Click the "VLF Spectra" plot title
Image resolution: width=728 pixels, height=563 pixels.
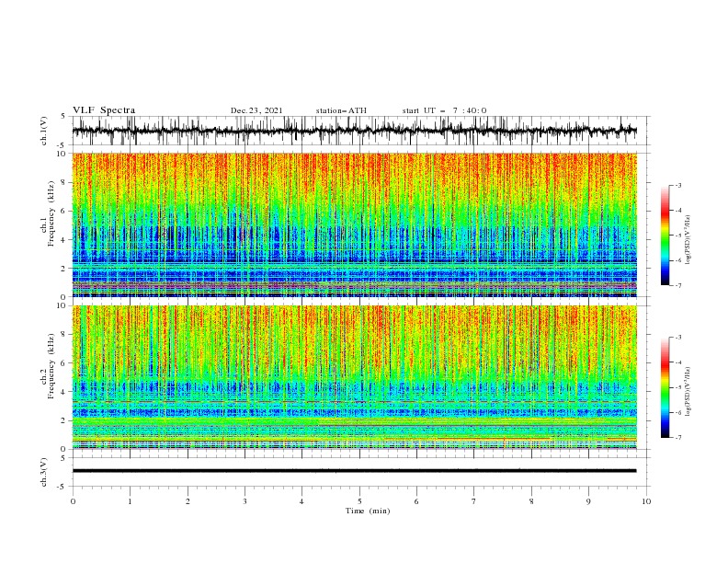point(104,110)
